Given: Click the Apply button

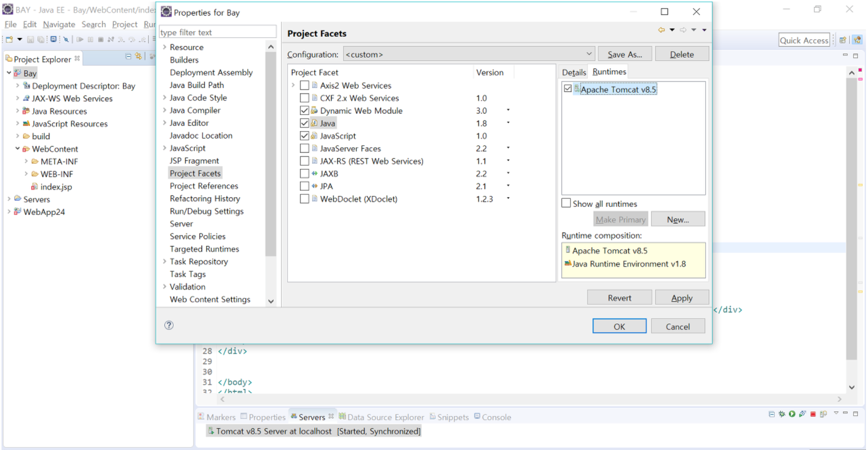Looking at the screenshot, I should click(682, 298).
